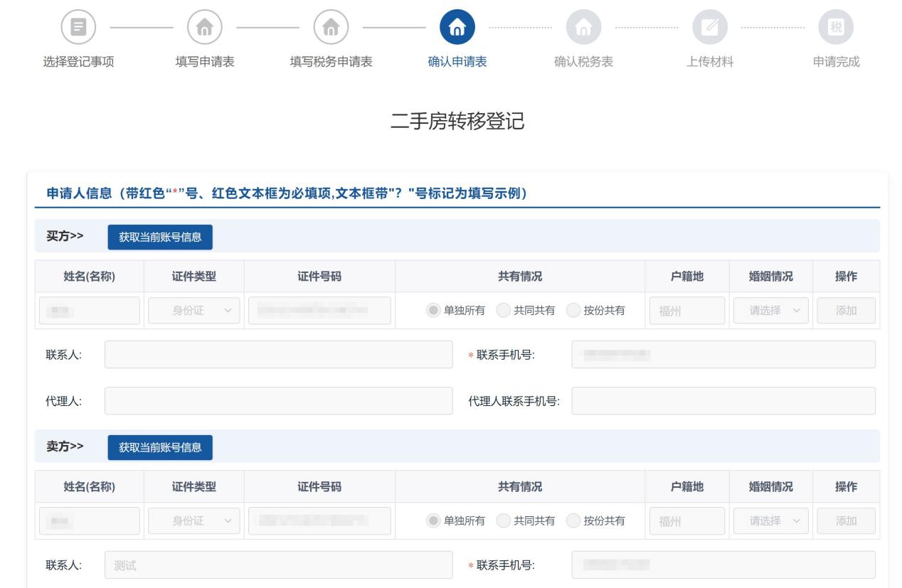The width and height of the screenshot is (902, 588).
Task: Click 获取当前账号信息 button for buyer
Action: click(160, 237)
